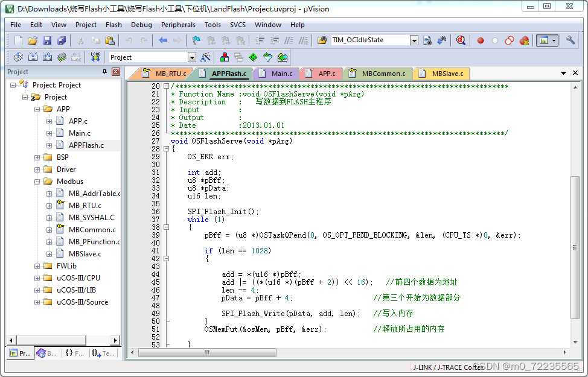This screenshot has width=588, height=377.
Task: Collapse code fold at line 28
Action: (166, 149)
